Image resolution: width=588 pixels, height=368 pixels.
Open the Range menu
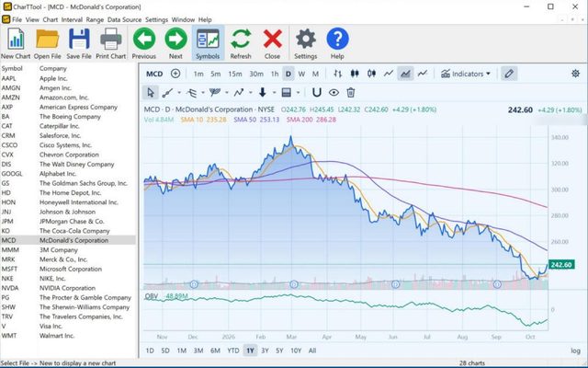click(95, 19)
